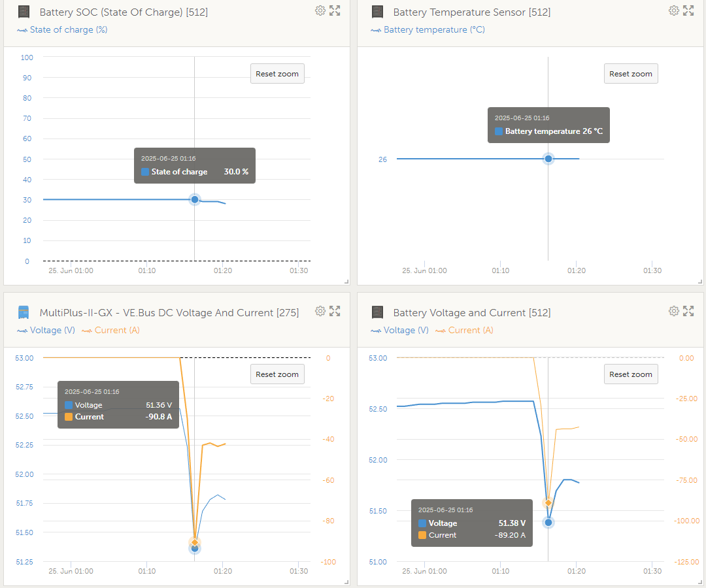The image size is (706, 588).
Task: Open settings gear for Battery SOC widget
Action: pyautogui.click(x=320, y=10)
